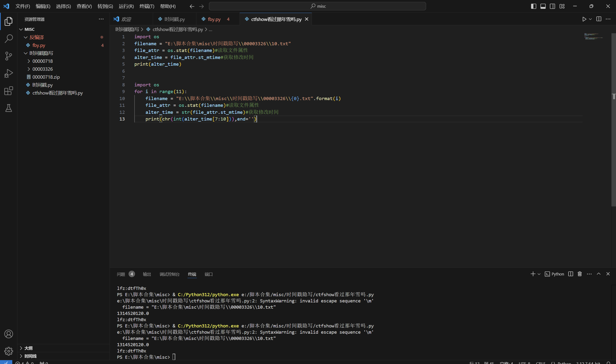This screenshot has height=364, width=616.
Task: Close the bottom terminal panel
Action: [608, 274]
